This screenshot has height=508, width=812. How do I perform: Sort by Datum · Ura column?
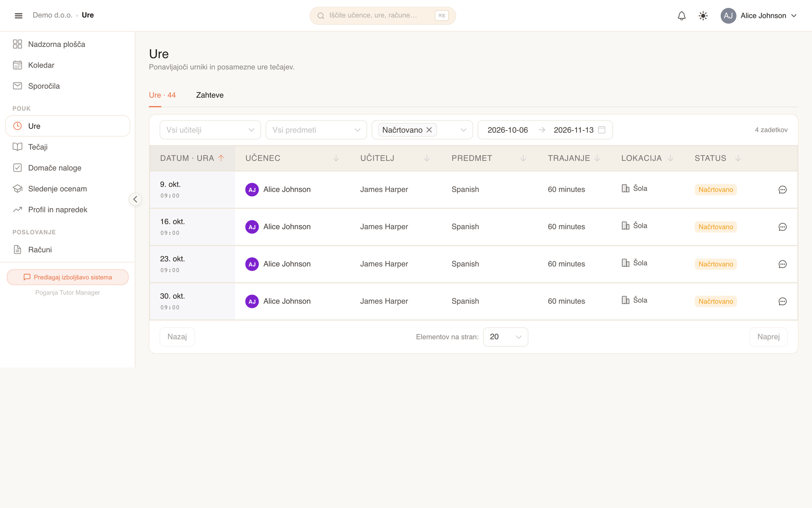tap(192, 158)
